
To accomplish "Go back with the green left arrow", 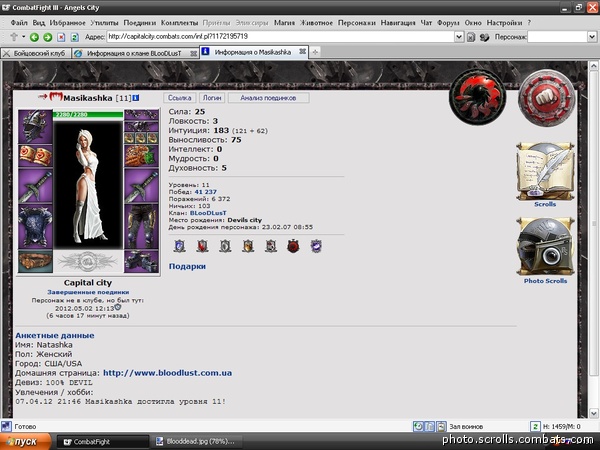I will 34,37.
